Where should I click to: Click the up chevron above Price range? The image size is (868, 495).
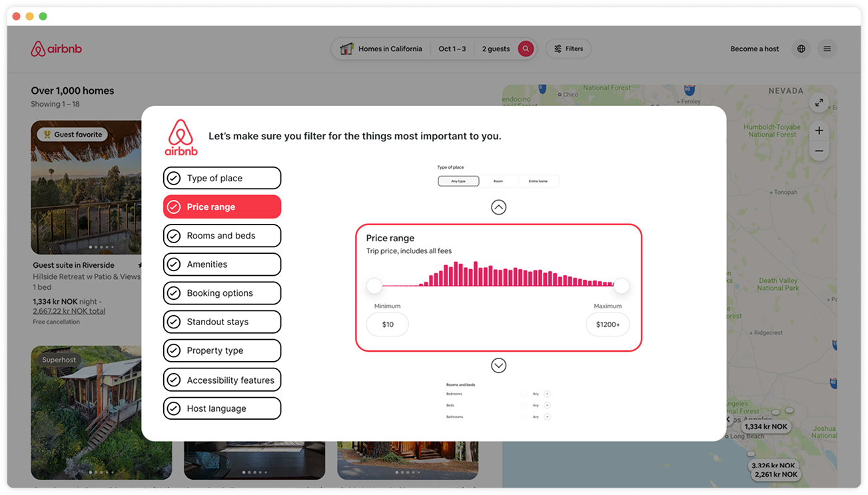(x=498, y=207)
